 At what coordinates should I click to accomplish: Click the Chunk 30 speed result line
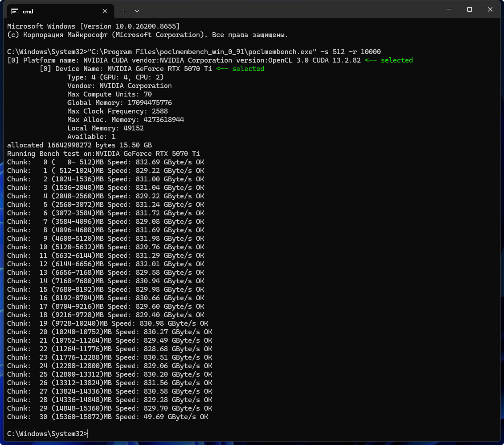pyautogui.click(x=108, y=417)
